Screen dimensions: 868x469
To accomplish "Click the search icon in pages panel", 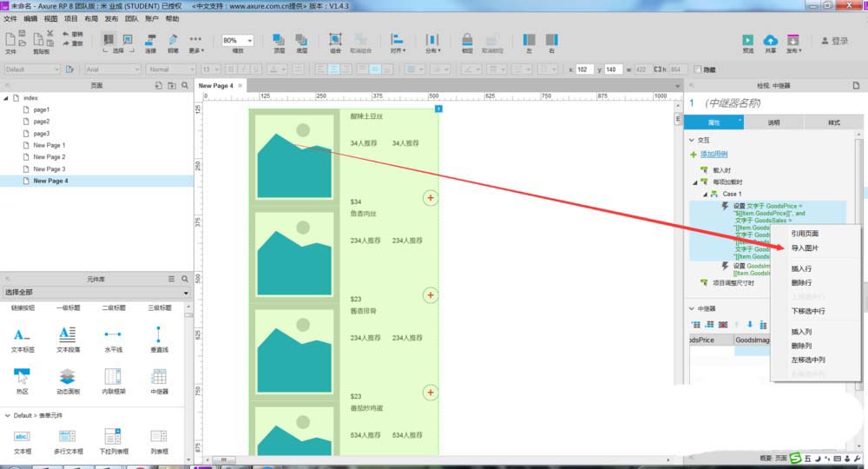I will [x=185, y=85].
